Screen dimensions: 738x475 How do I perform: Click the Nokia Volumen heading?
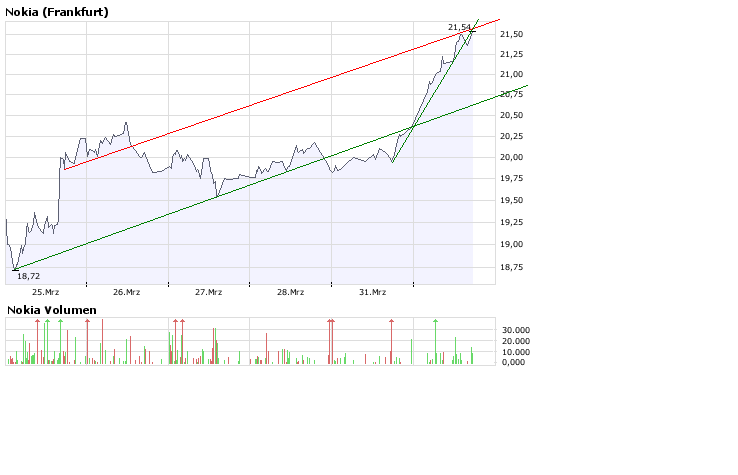click(52, 310)
